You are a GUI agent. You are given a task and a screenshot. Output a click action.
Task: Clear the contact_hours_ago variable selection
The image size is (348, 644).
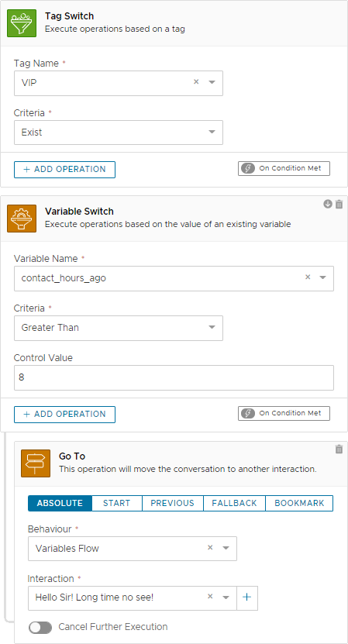308,277
